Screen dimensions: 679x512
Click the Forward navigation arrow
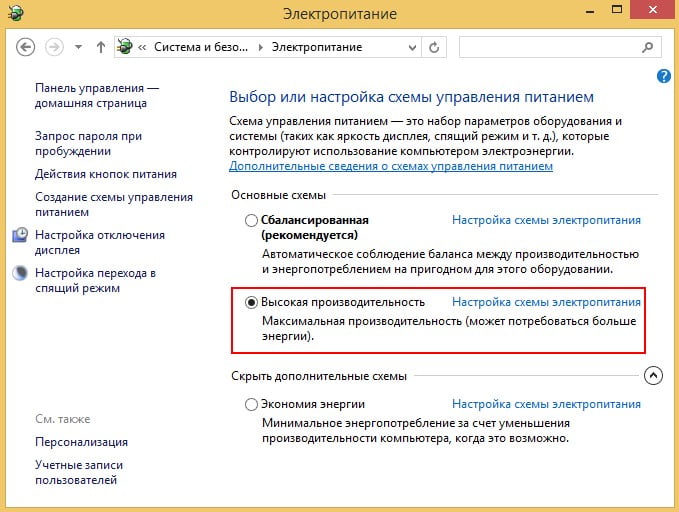pyautogui.click(x=54, y=47)
